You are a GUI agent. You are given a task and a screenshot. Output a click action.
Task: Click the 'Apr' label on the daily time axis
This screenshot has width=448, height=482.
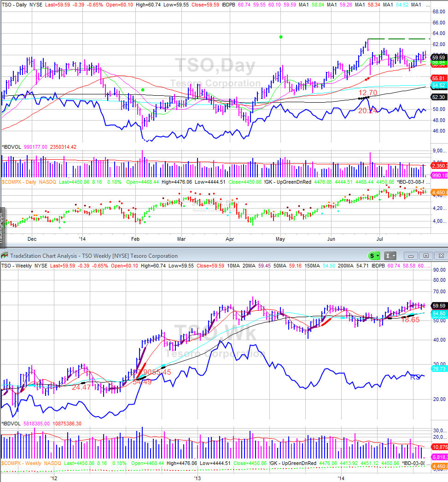pos(230,239)
